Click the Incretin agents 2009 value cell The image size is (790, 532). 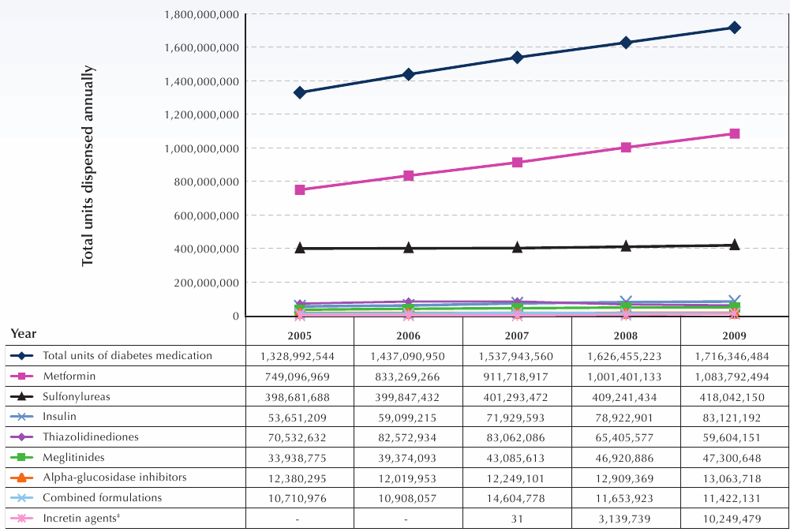click(x=734, y=519)
